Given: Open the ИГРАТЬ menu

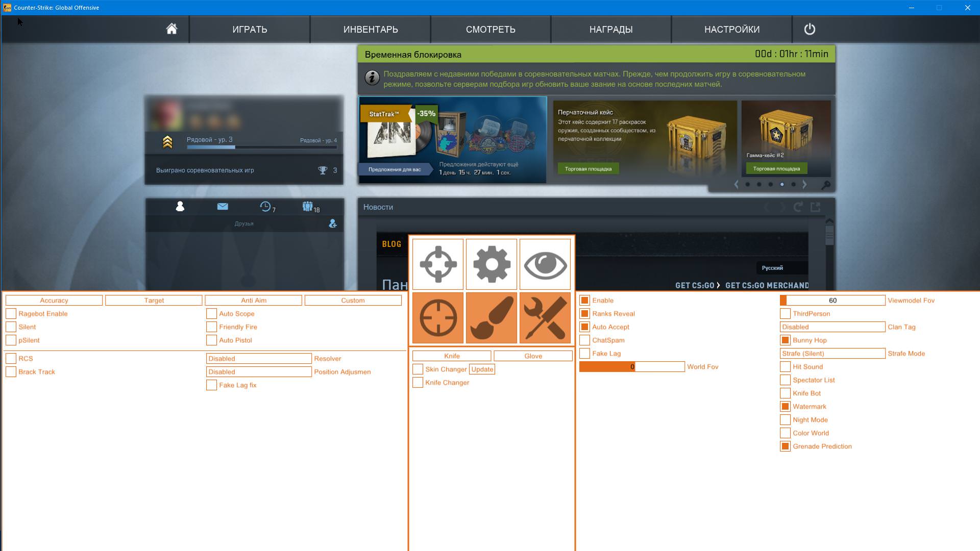Looking at the screenshot, I should point(250,29).
